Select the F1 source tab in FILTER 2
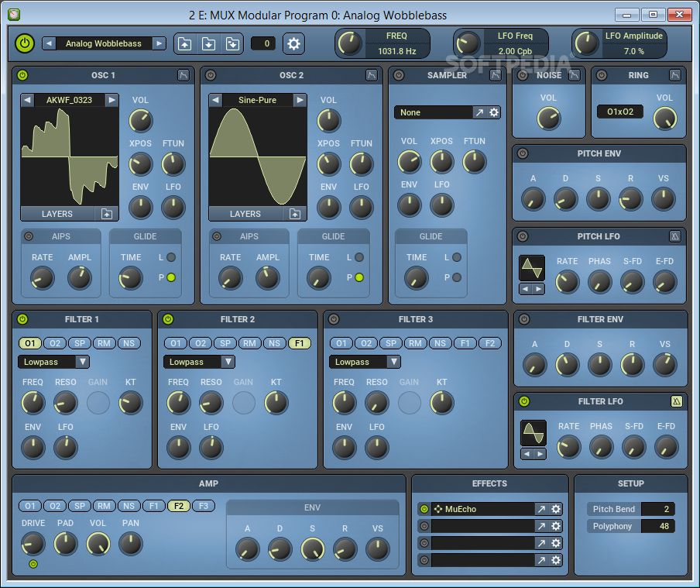700x588 pixels. (300, 343)
